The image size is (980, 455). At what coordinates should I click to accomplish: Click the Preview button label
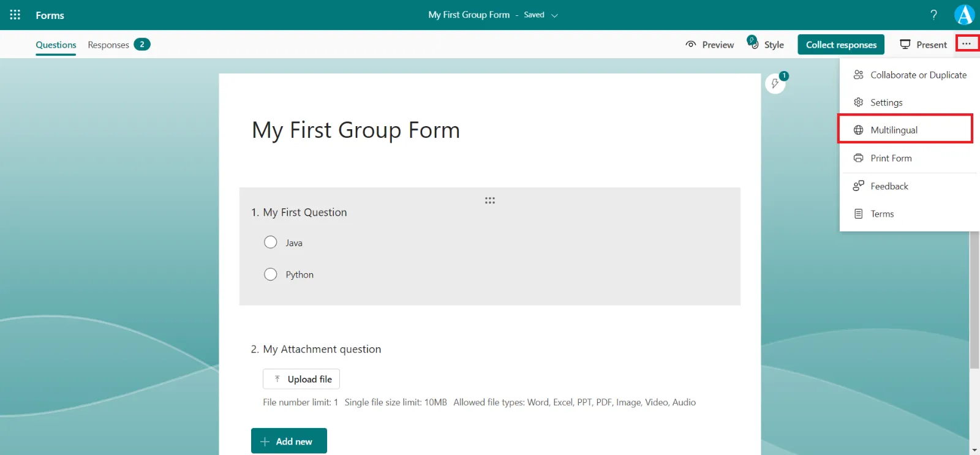click(718, 45)
